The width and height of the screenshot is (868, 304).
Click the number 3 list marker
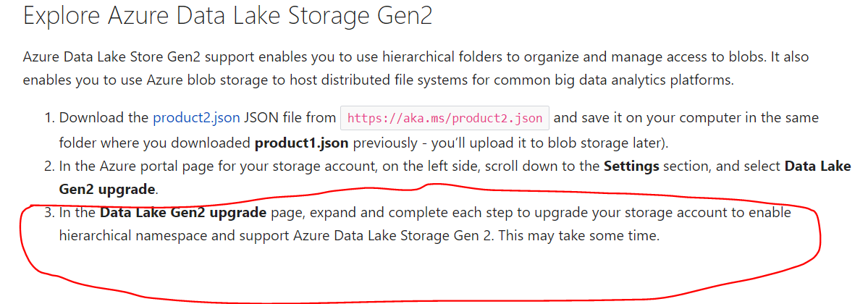coord(49,213)
